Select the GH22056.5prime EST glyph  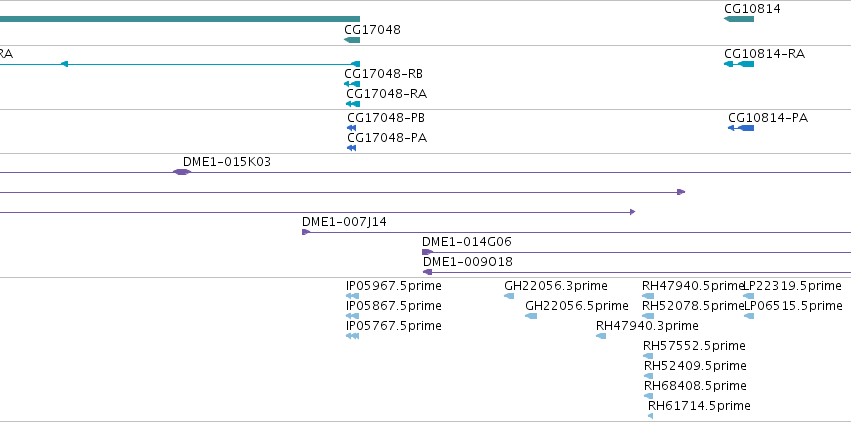531,316
